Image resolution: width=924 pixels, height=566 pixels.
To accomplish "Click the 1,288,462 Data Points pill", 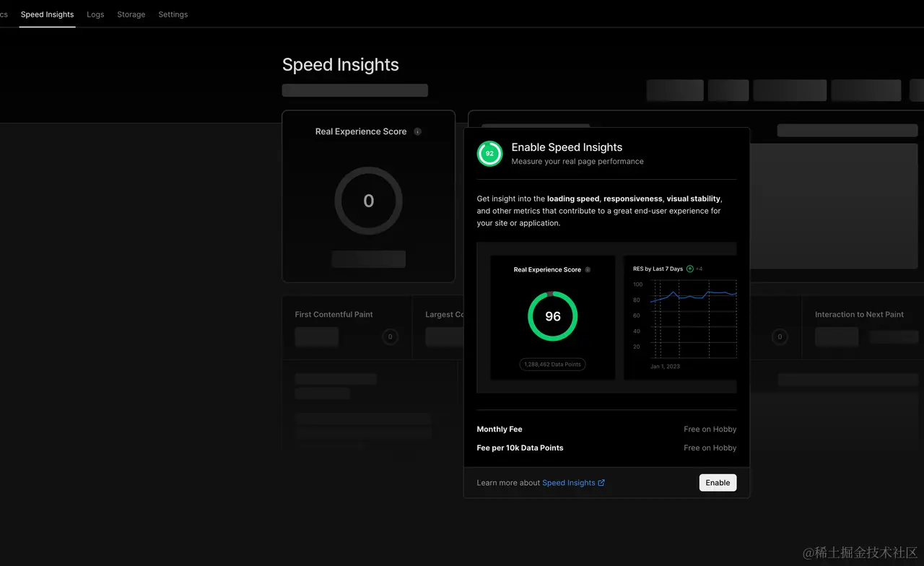I will 552,365.
